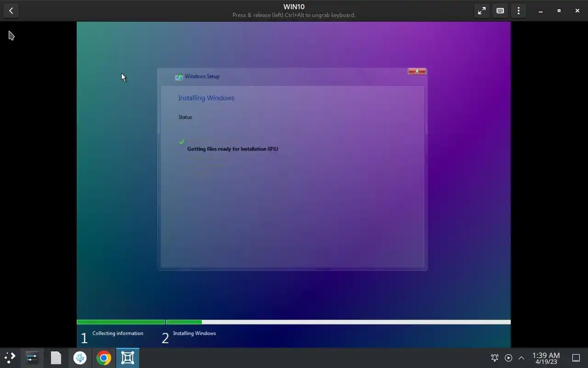This screenshot has height=368, width=588.
Task: Open the clock showing 1:39 AM
Action: [x=546, y=358]
